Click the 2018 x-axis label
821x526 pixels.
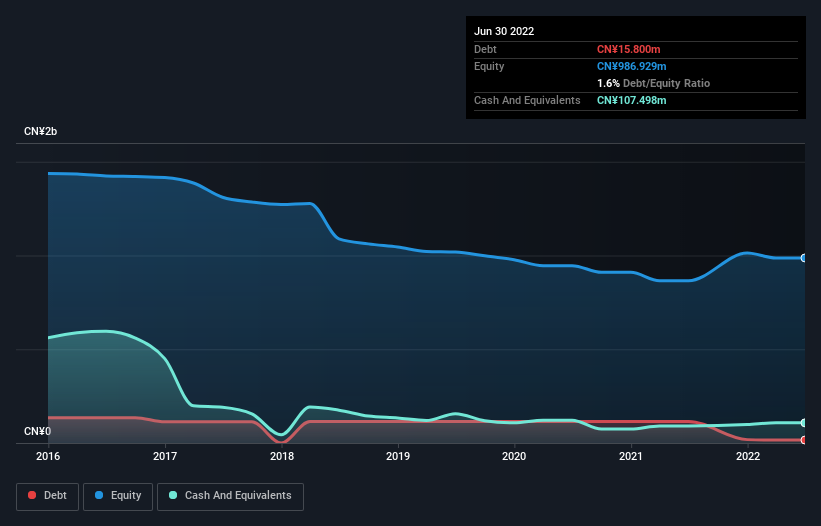click(x=282, y=456)
